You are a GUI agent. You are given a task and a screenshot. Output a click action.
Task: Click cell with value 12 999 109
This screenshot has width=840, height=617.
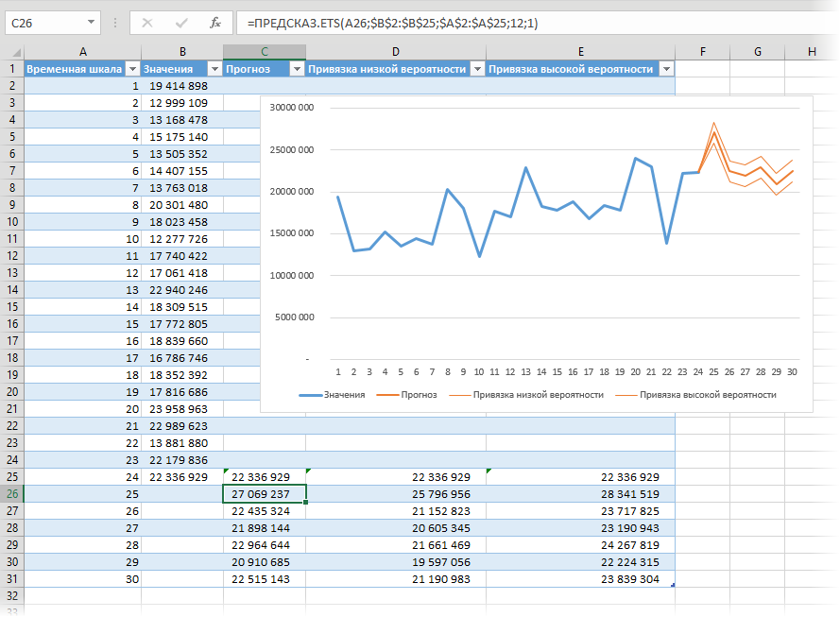182,103
